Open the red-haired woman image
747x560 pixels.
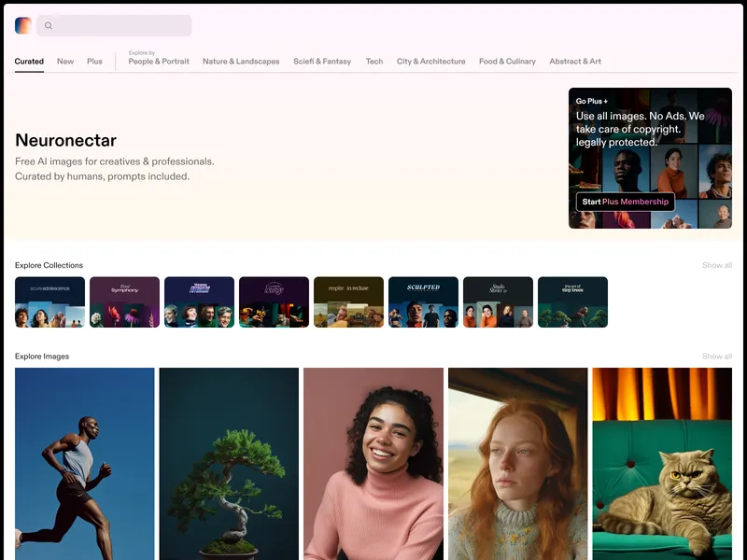click(518, 464)
